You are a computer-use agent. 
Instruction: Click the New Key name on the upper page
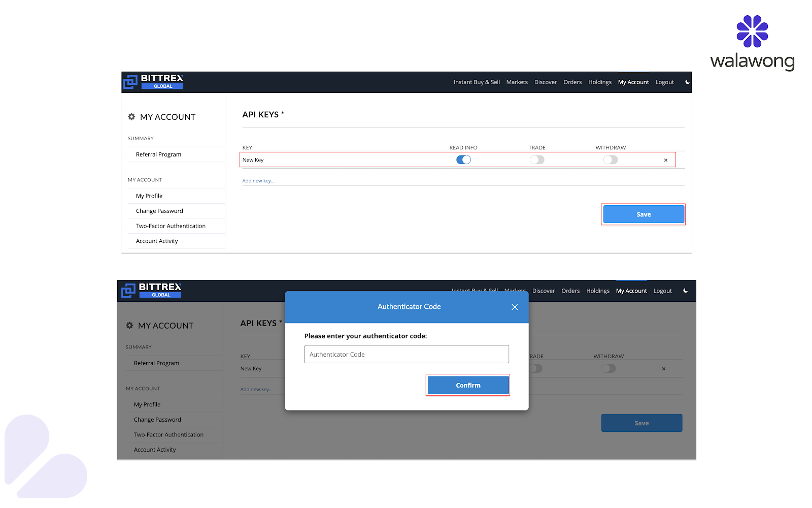pyautogui.click(x=253, y=160)
